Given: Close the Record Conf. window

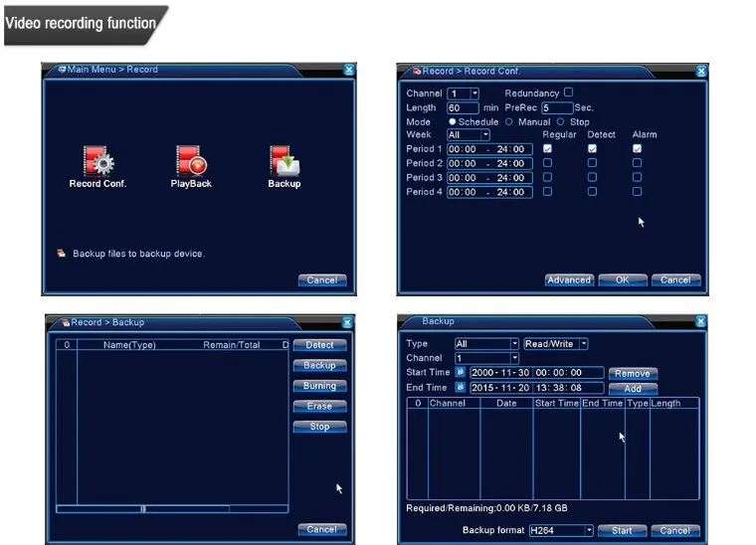Looking at the screenshot, I should click(x=701, y=72).
